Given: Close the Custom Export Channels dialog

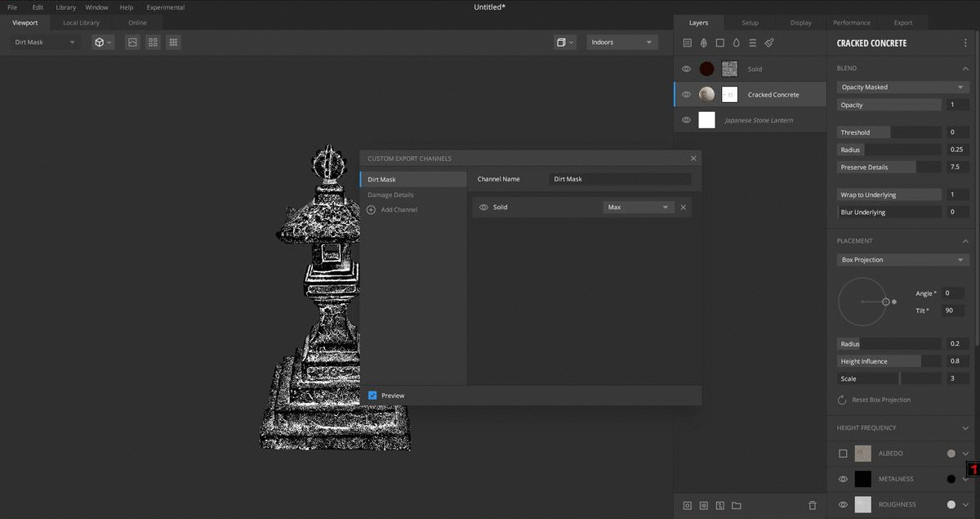Looking at the screenshot, I should [x=693, y=159].
